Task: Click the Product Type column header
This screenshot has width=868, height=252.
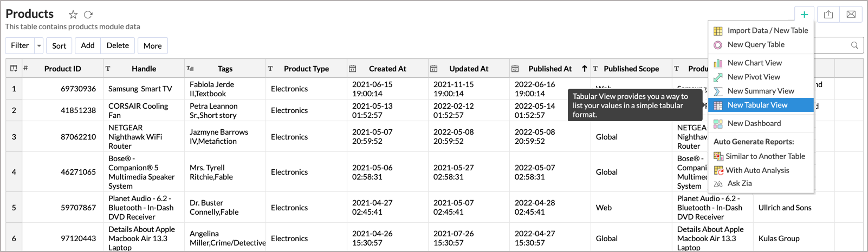Action: 306,69
